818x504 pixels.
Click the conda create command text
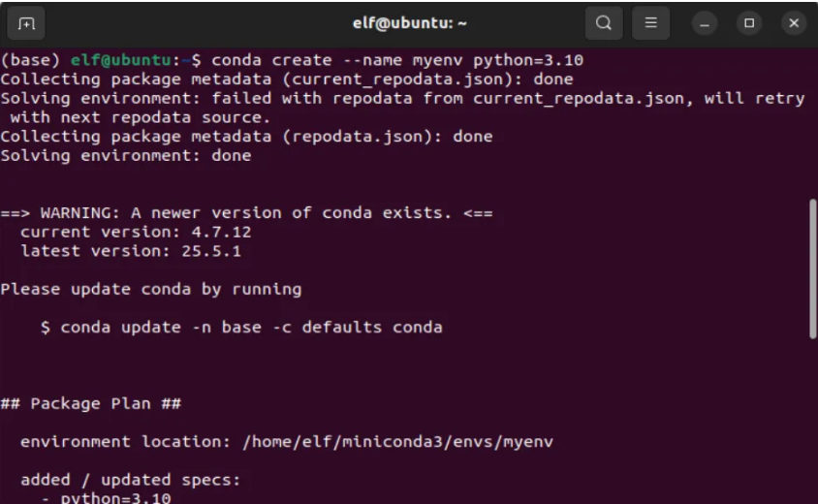tap(397, 60)
